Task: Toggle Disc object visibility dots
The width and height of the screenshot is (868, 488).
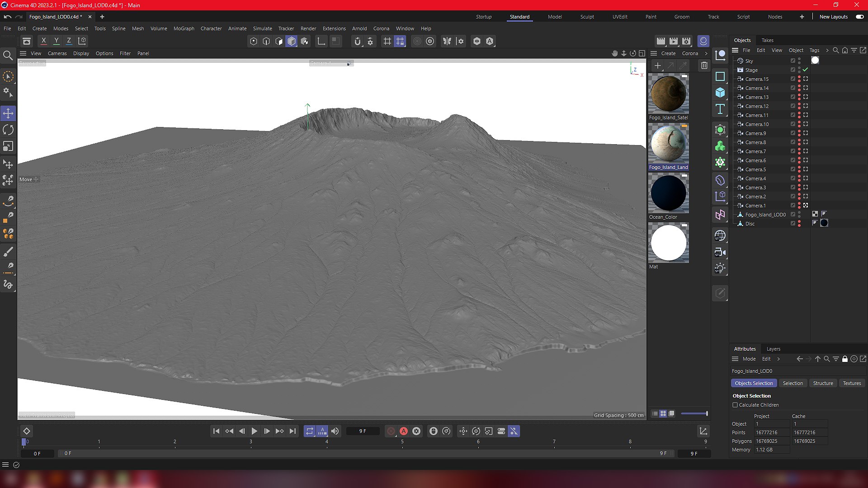Action: 799,224
